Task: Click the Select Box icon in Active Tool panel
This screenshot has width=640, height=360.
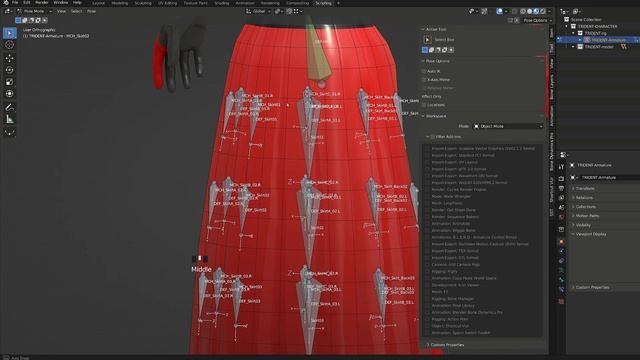Action: coord(427,40)
